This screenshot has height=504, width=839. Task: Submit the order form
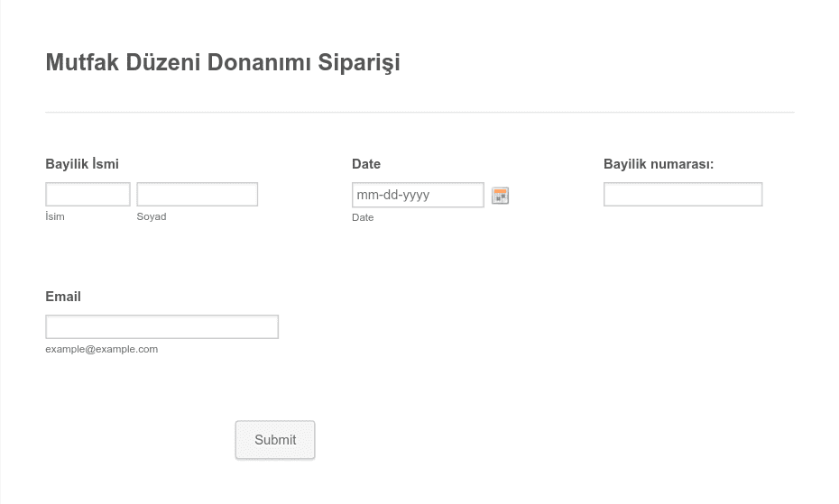click(x=275, y=440)
